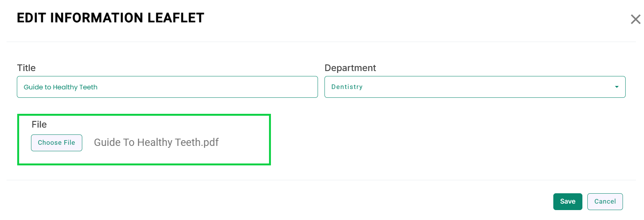
Task: Click the 'Guide To Healthy Teeth.pdf' file name
Action: [x=156, y=142]
